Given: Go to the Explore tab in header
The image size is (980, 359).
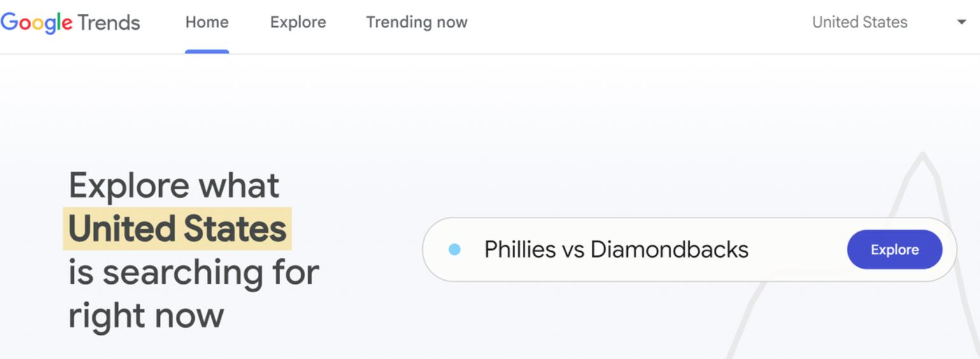Looking at the screenshot, I should point(298,22).
